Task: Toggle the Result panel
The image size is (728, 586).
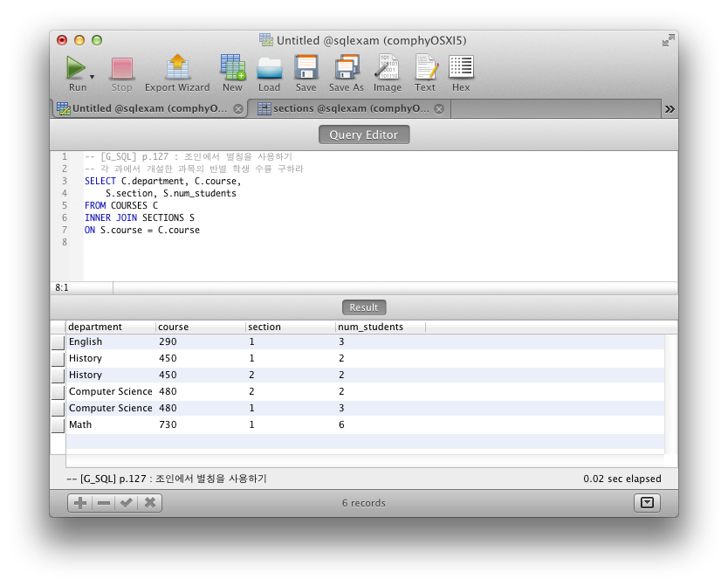Action: (x=364, y=307)
